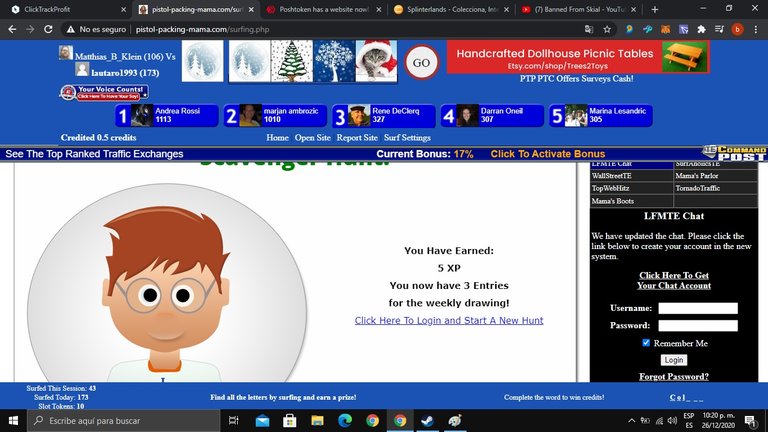768x432 pixels.
Task: Bookmark this page with the star
Action: pos(607,29)
